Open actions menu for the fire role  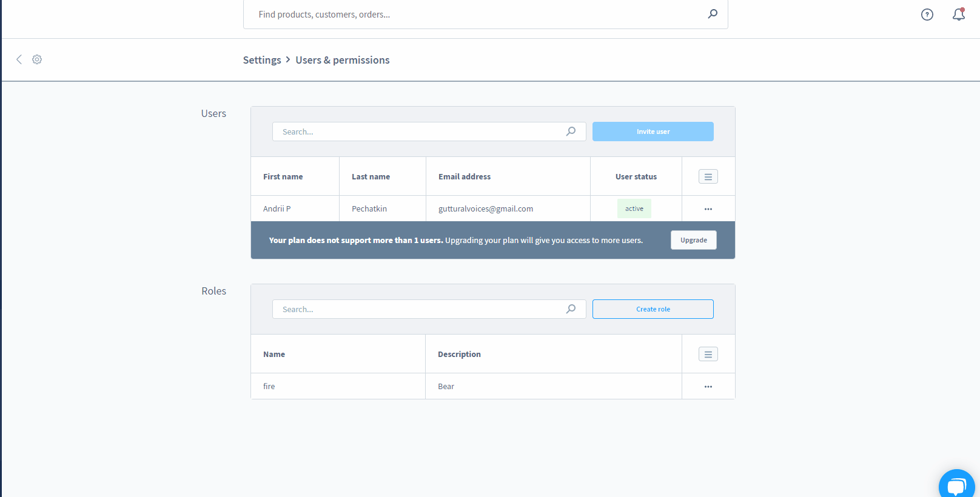[x=708, y=387]
